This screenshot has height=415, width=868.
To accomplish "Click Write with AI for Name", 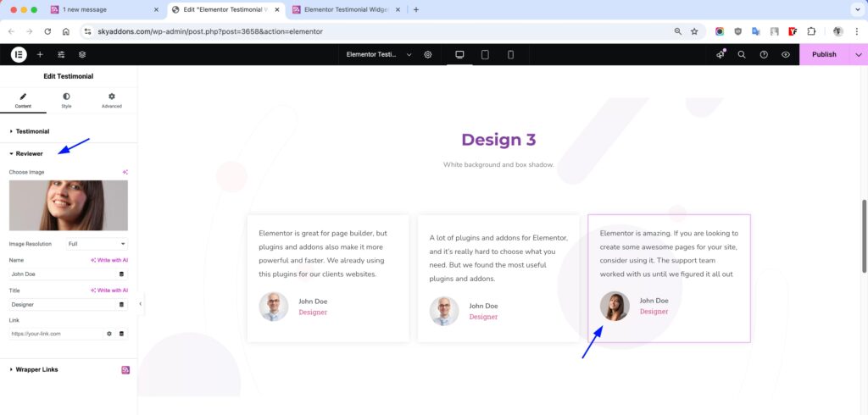I will (109, 260).
